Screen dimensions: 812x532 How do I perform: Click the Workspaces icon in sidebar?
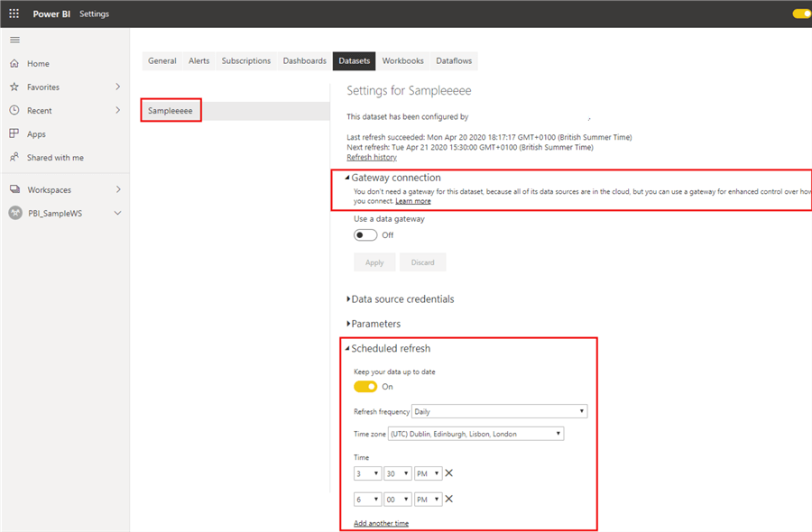(x=15, y=189)
